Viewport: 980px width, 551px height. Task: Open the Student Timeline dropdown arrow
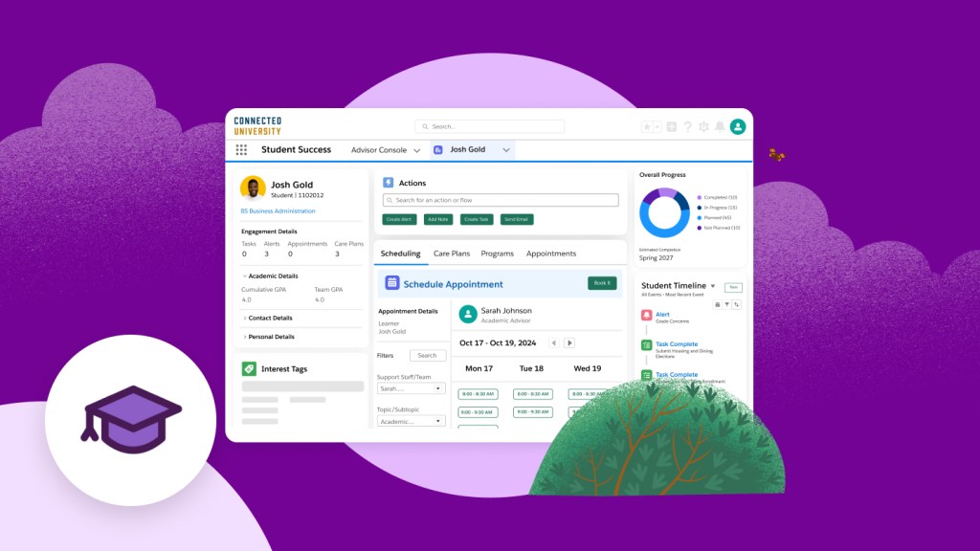tap(713, 286)
